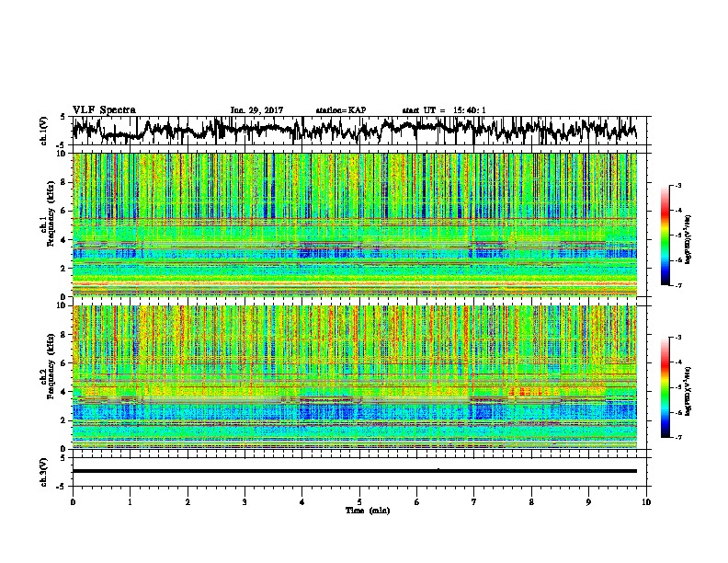Select the ch.1 color bar "log(PSD)" label

coord(689,240)
